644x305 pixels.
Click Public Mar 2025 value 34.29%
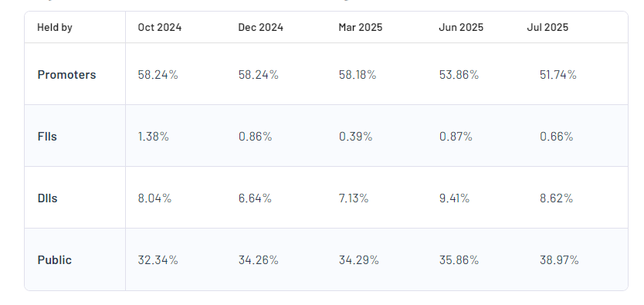[358, 260]
